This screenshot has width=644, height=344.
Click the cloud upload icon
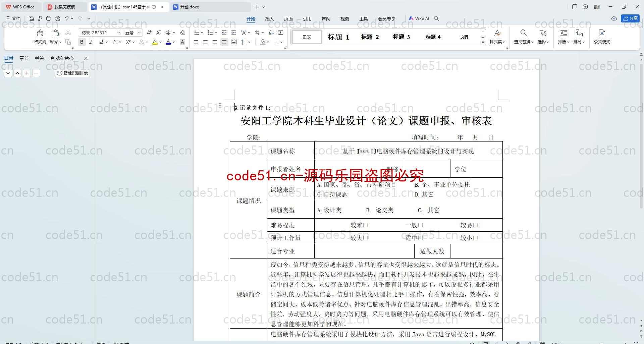(x=614, y=18)
